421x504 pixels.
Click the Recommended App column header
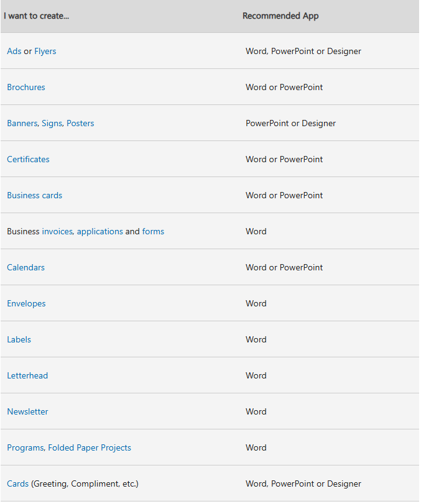pyautogui.click(x=280, y=16)
